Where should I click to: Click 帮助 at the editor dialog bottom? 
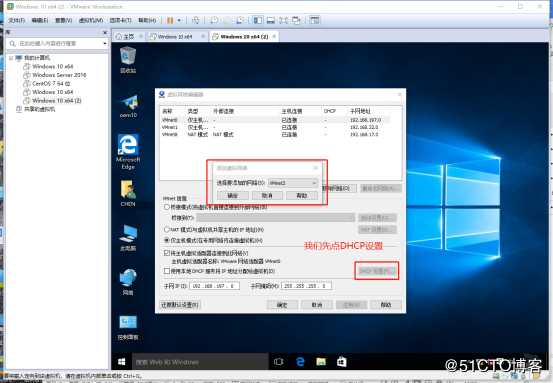(x=386, y=305)
